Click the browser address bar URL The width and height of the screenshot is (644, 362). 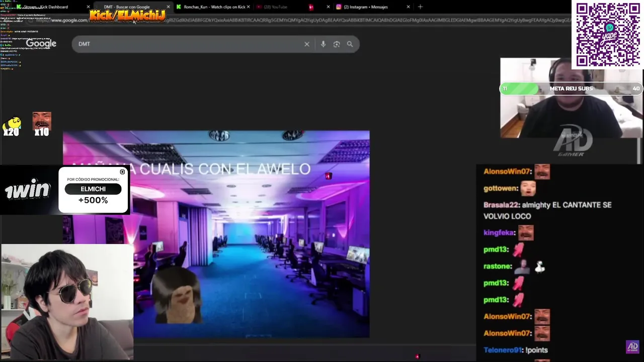[302, 20]
